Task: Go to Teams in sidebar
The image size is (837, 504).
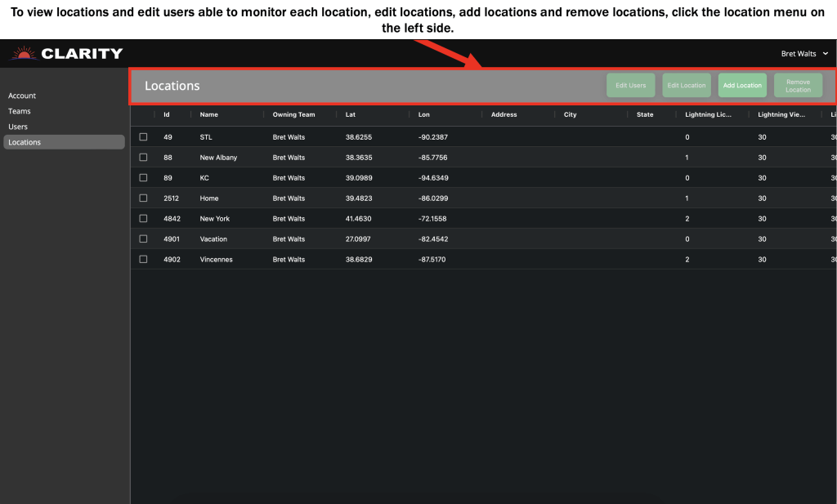Action: click(20, 111)
